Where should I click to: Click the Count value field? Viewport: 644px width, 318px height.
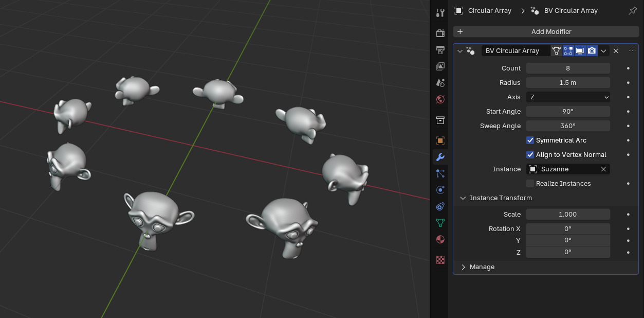[x=568, y=68]
